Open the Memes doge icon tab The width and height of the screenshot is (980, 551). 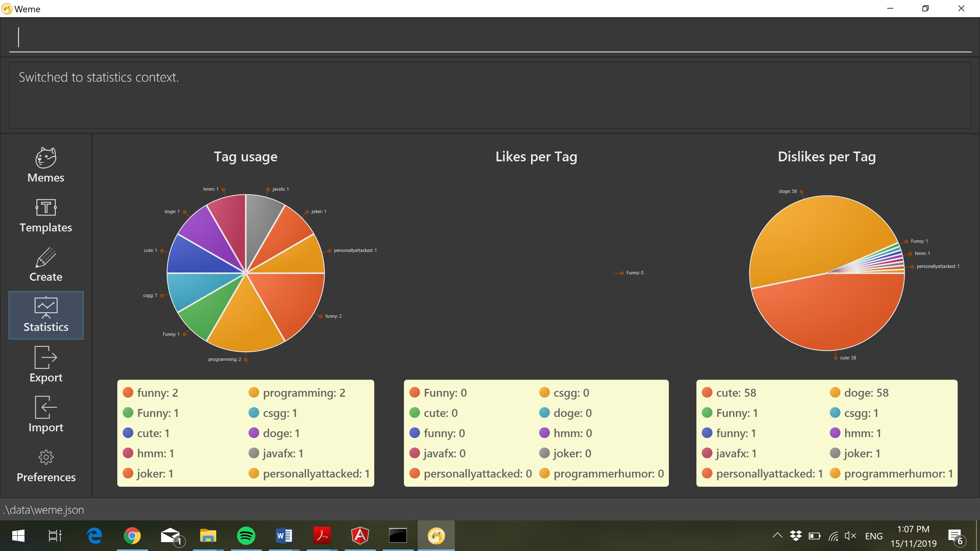pos(46,158)
